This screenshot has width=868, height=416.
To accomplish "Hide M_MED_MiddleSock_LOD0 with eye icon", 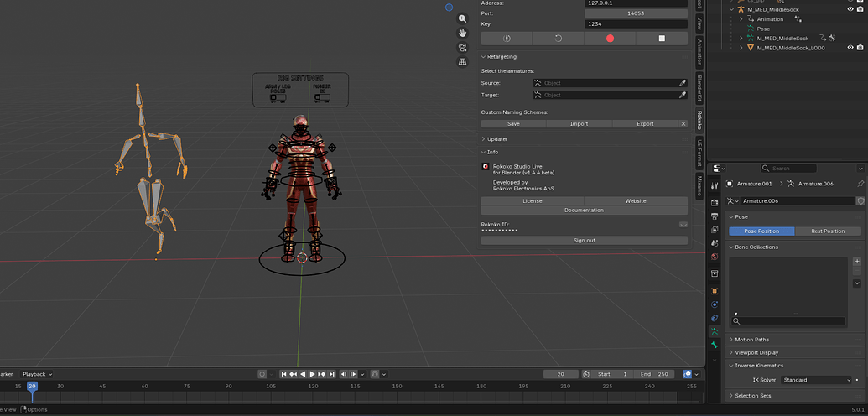I will [x=850, y=48].
